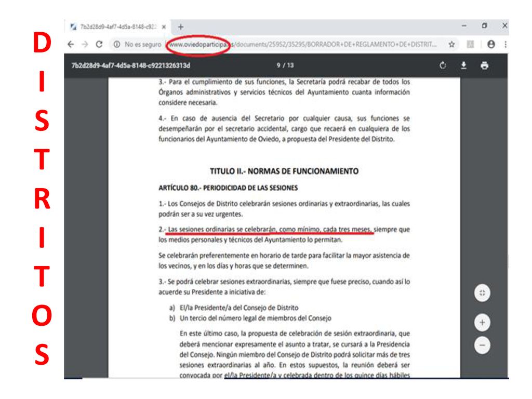Rotate the PDF with the rotate icon
This screenshot has width=532, height=399.
pos(443,65)
